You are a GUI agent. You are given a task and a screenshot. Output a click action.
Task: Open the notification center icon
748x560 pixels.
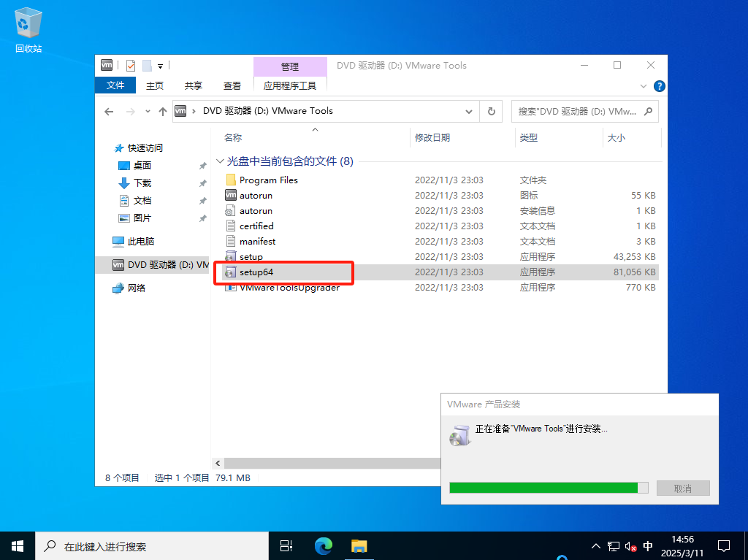coord(724,546)
